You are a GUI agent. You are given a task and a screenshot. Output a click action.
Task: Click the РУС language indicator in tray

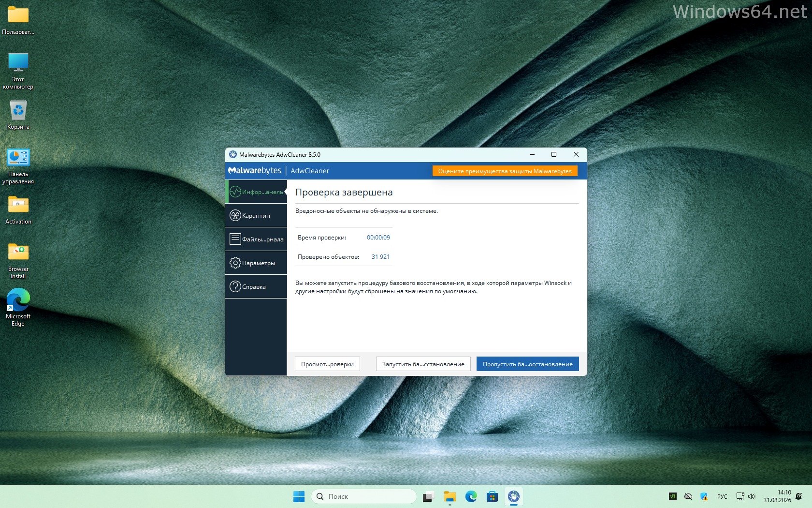coord(722,496)
